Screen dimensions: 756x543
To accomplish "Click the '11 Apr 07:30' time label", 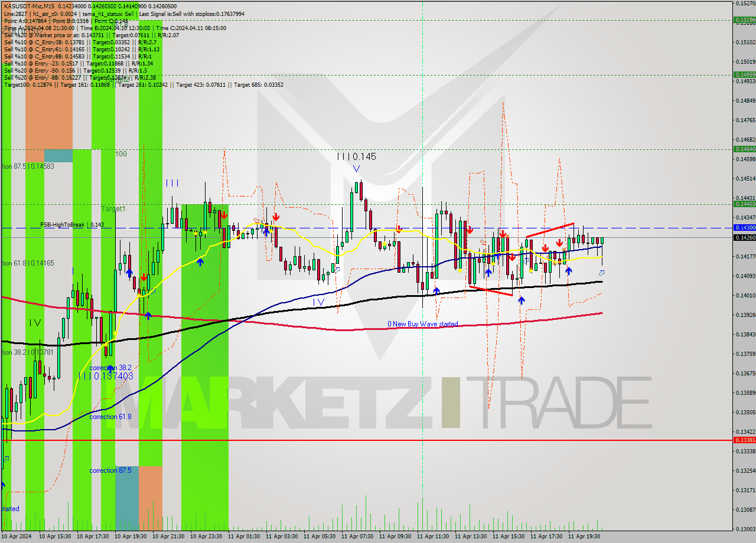I will pyautogui.click(x=357, y=537).
